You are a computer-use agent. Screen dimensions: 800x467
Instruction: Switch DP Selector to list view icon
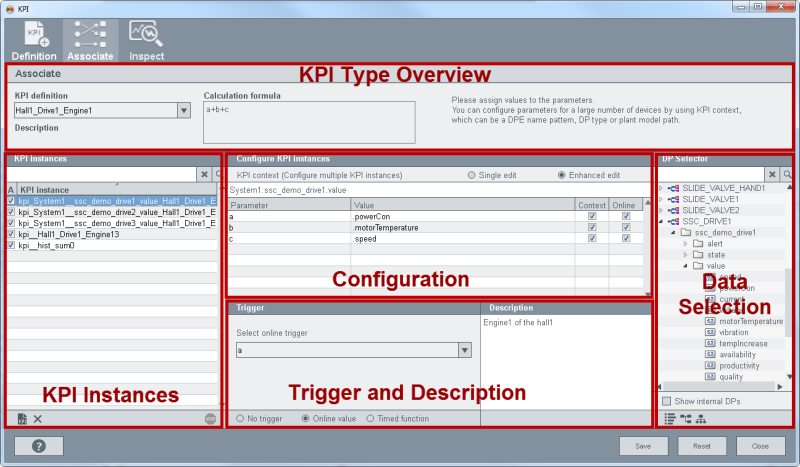(669, 419)
